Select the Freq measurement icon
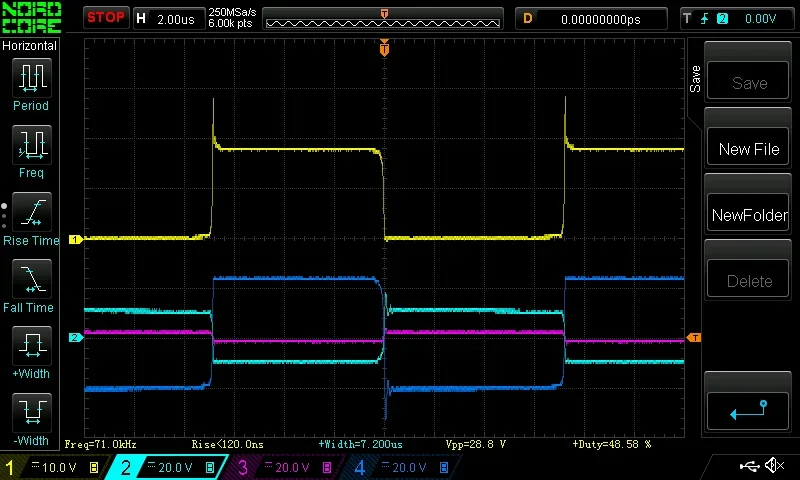This screenshot has height=480, width=800. [31, 145]
